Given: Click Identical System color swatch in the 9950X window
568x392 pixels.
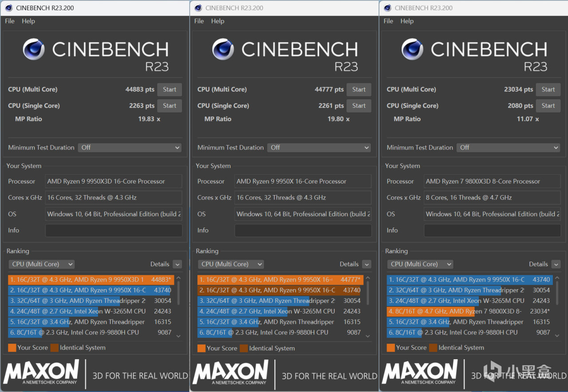Looking at the screenshot, I should [x=244, y=348].
